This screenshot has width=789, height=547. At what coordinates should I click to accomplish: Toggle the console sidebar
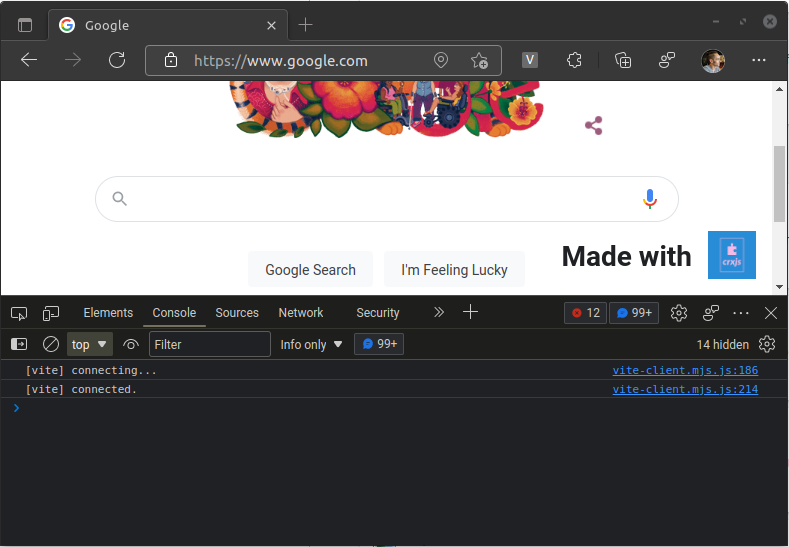pos(19,344)
